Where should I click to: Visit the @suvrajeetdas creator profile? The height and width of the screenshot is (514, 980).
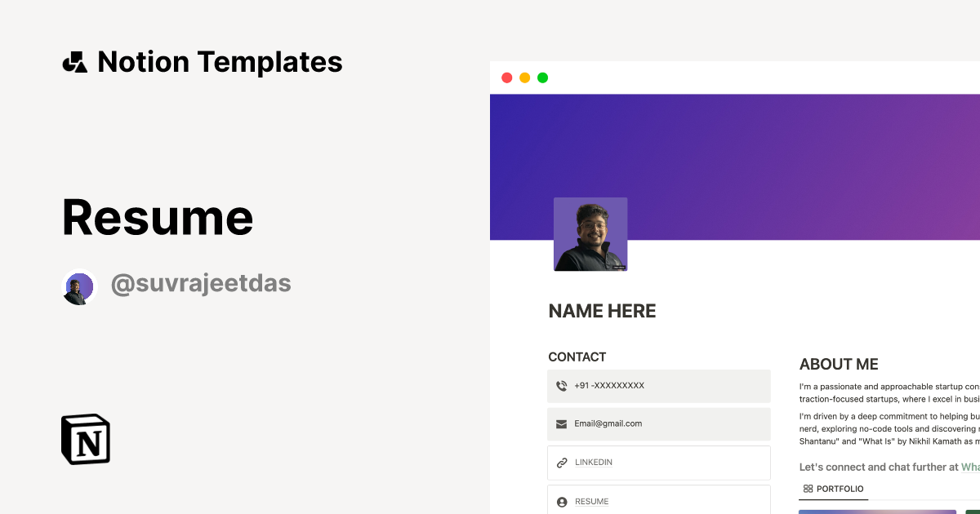click(x=200, y=284)
